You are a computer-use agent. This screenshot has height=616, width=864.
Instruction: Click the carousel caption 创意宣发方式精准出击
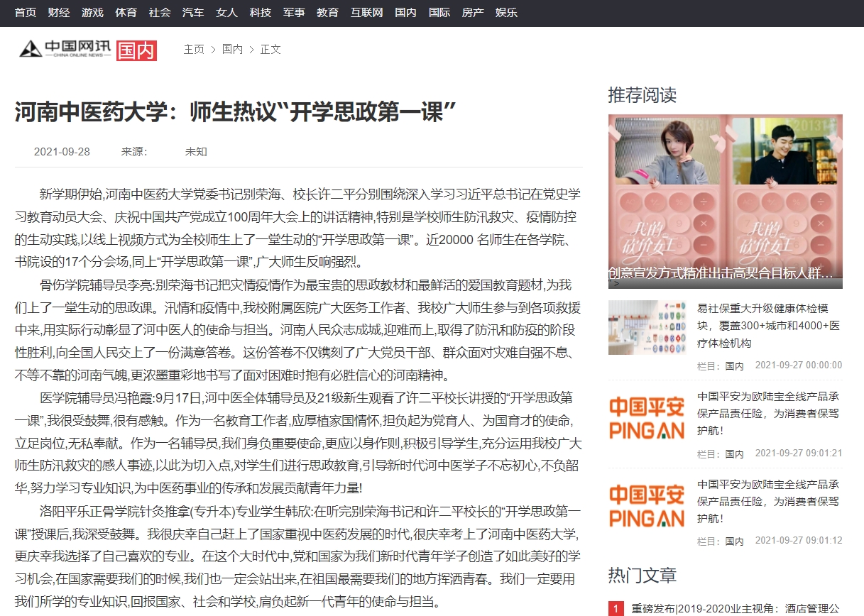[x=720, y=273]
